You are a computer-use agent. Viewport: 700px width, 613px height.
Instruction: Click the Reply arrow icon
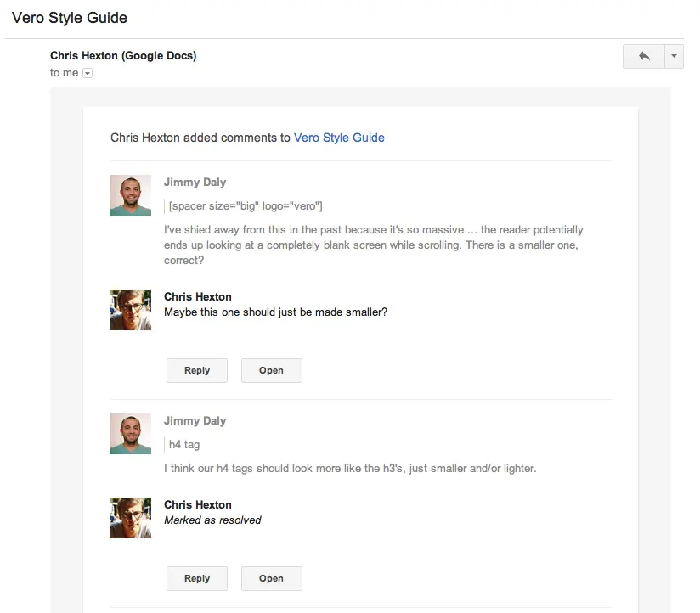[643, 56]
